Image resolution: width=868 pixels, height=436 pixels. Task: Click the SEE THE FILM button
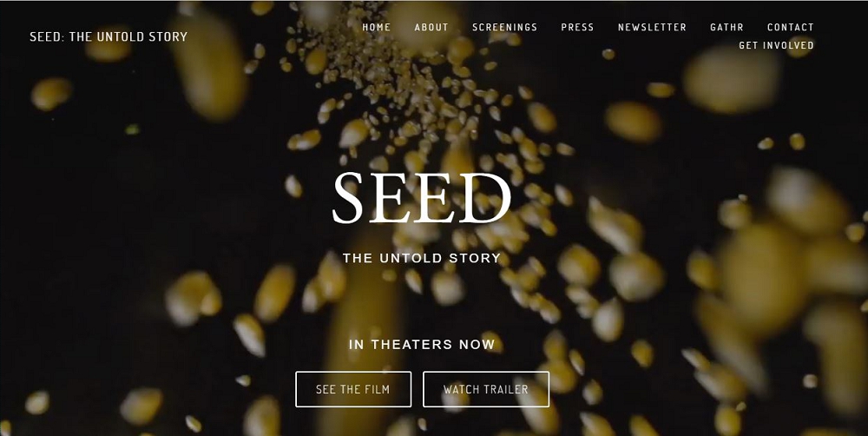(x=353, y=389)
